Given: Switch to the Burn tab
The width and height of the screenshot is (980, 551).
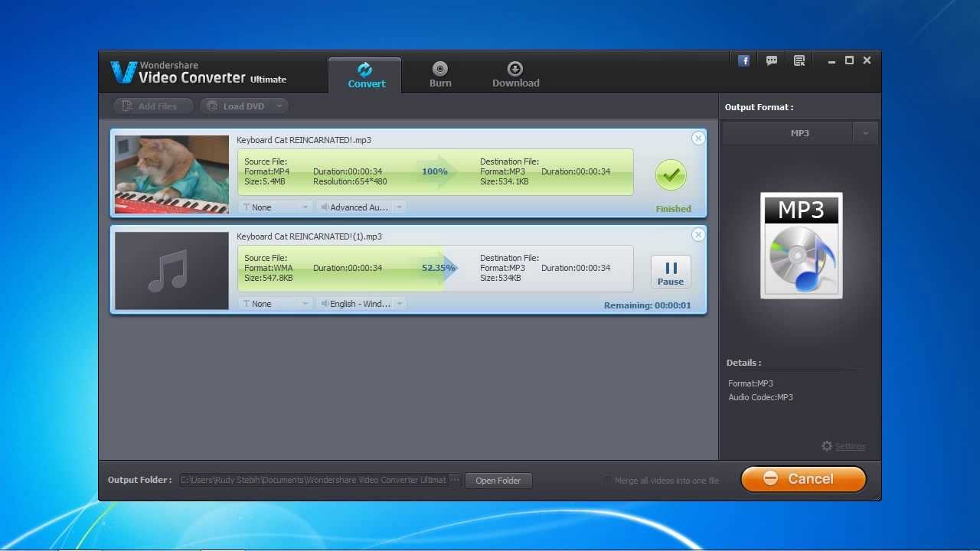Looking at the screenshot, I should click(440, 75).
